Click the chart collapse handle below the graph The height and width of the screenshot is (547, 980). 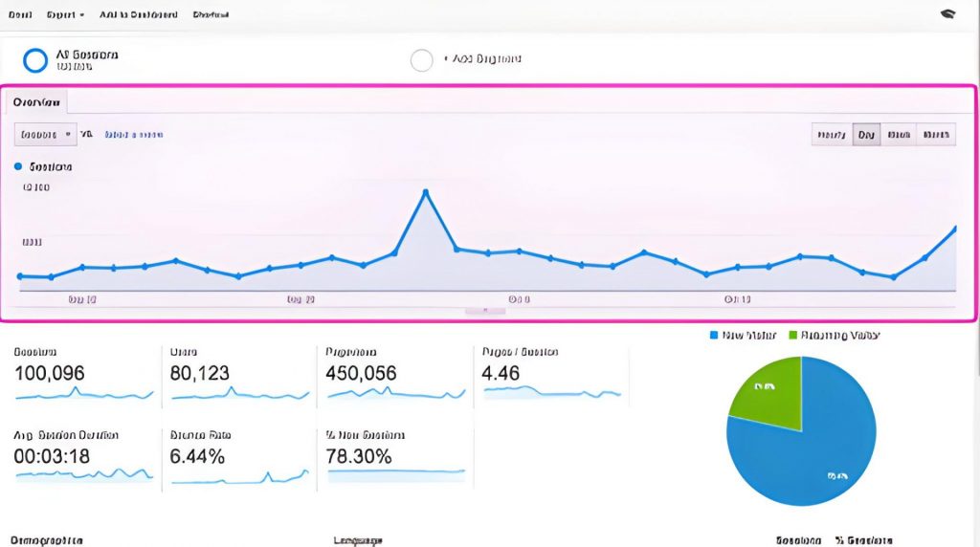coord(485,310)
